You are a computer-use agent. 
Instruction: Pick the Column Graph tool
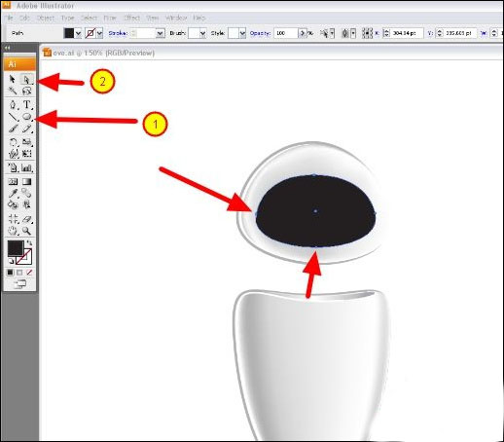[27, 167]
